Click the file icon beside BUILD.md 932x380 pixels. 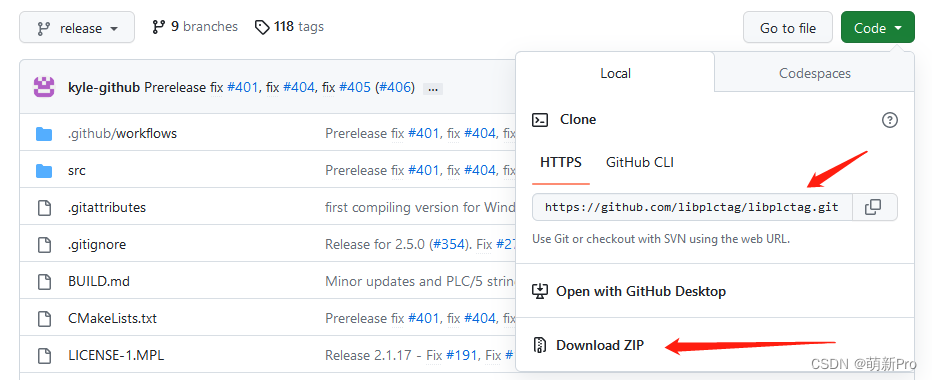[44, 281]
